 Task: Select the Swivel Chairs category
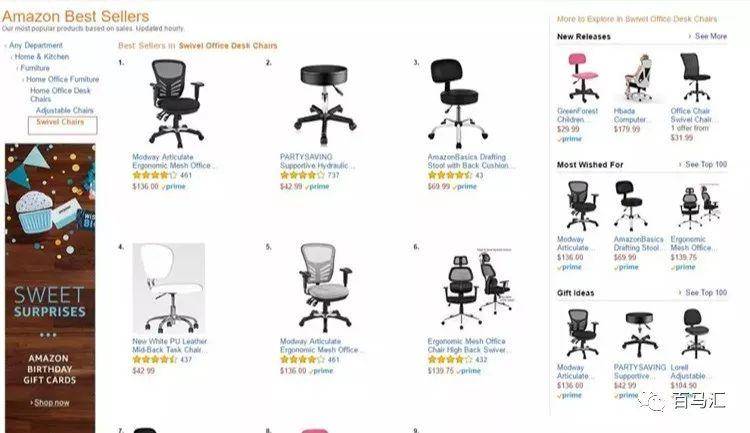[x=60, y=122]
